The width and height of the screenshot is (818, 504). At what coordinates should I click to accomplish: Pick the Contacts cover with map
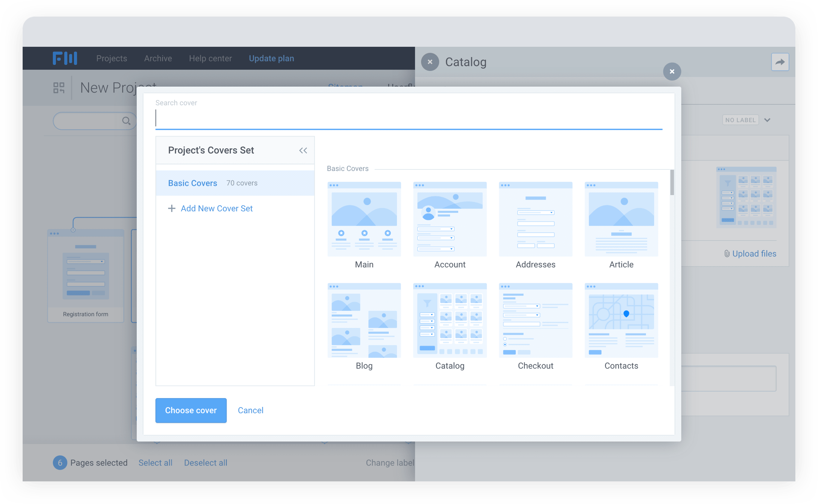(621, 320)
